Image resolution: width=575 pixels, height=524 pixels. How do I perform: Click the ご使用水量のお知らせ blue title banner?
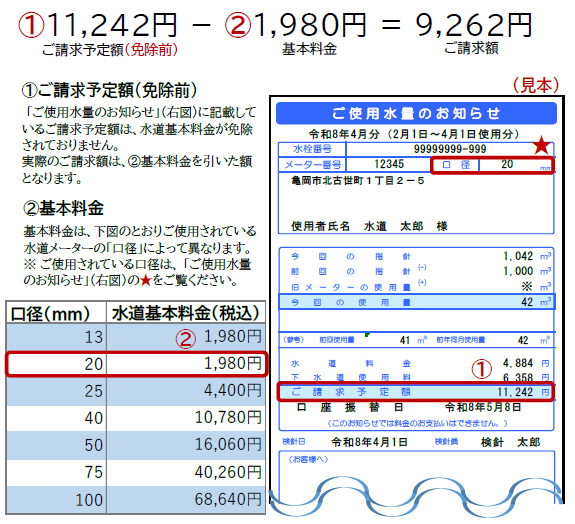(416, 113)
